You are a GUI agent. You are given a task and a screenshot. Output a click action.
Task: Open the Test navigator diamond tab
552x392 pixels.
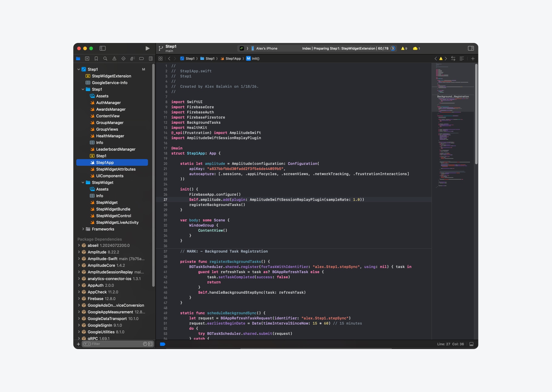[x=123, y=59]
